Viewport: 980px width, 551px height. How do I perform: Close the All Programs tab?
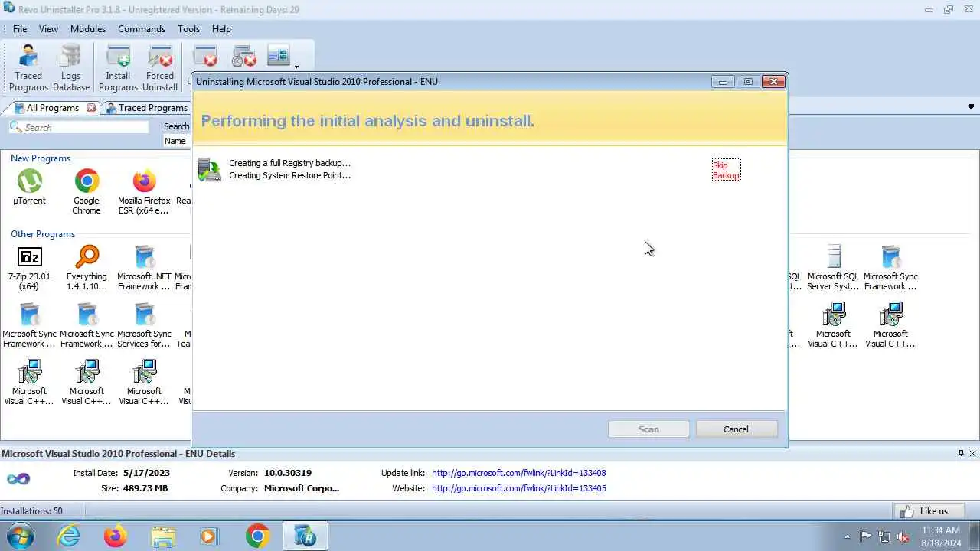click(91, 108)
